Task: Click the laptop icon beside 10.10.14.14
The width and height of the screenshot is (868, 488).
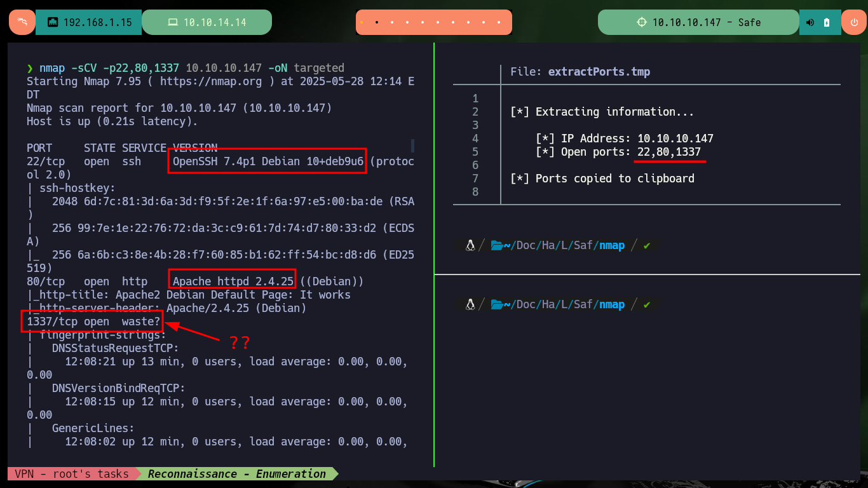Action: pos(173,22)
